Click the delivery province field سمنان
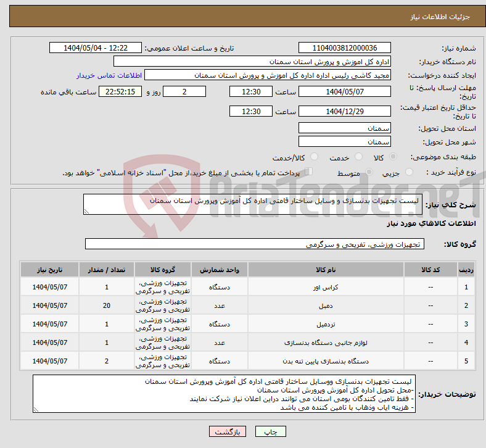 click(x=344, y=128)
